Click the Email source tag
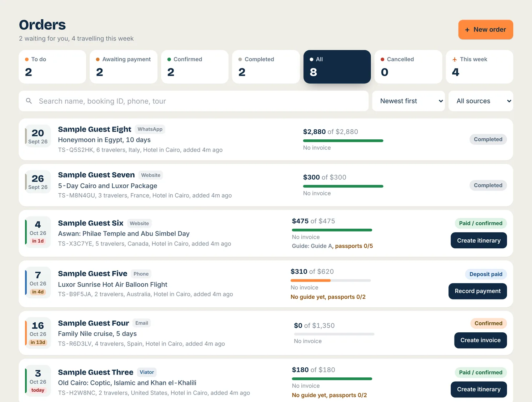The height and width of the screenshot is (402, 532). (142, 323)
